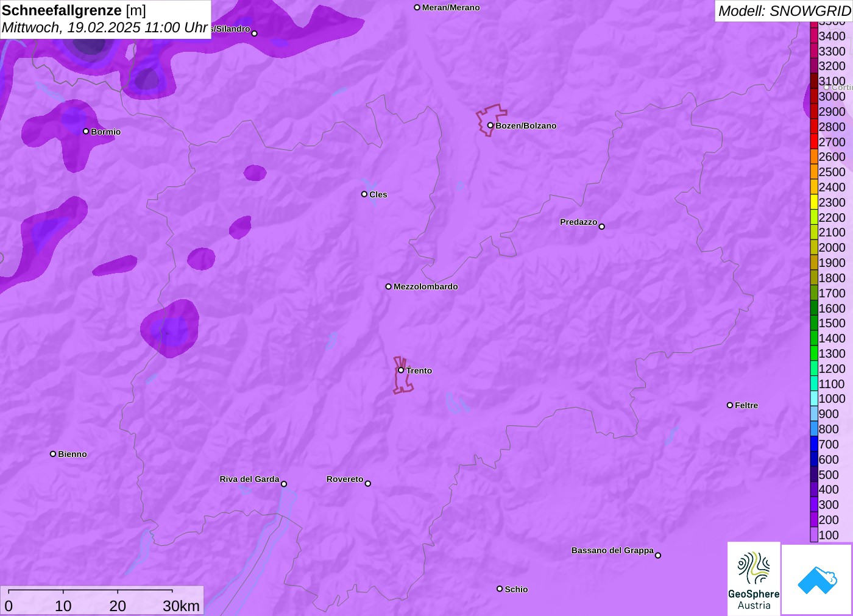Click the Bienno city marker dot
This screenshot has height=616, width=853.
tap(53, 454)
